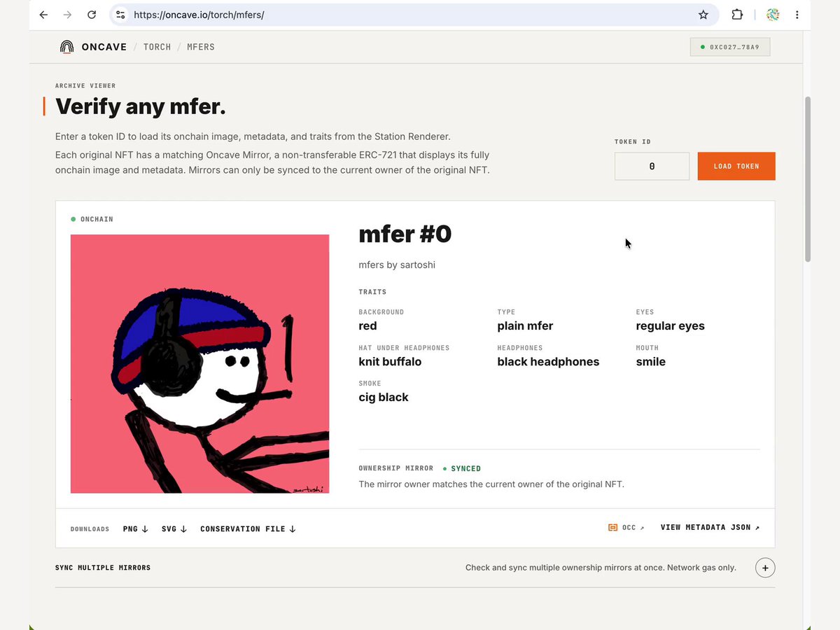Go back using the browser back arrow
The width and height of the screenshot is (840, 630).
[x=43, y=15]
